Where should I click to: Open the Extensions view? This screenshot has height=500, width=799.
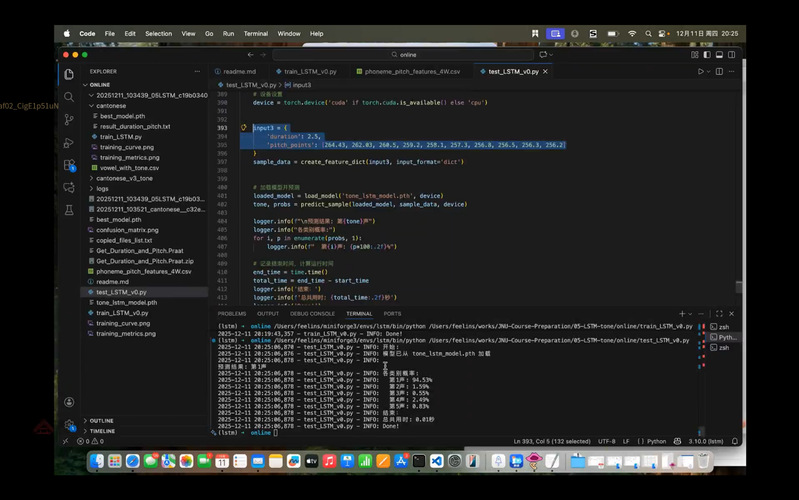(x=69, y=166)
